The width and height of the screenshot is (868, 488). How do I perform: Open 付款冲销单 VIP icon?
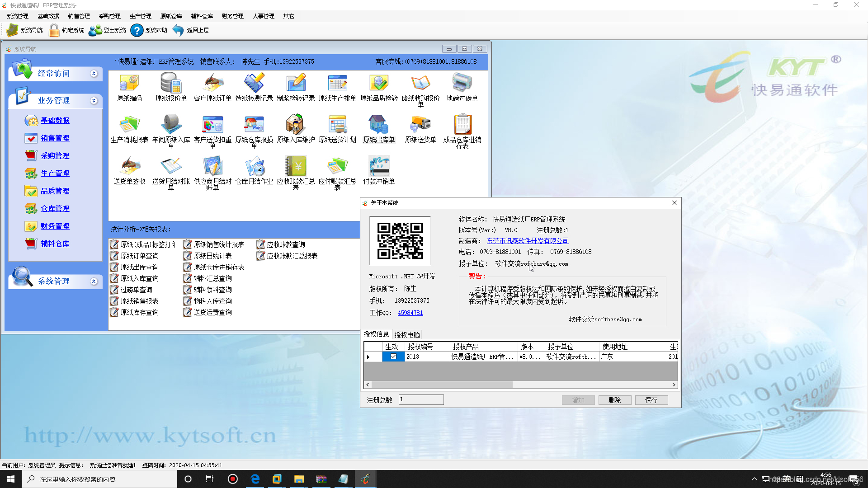tap(379, 166)
